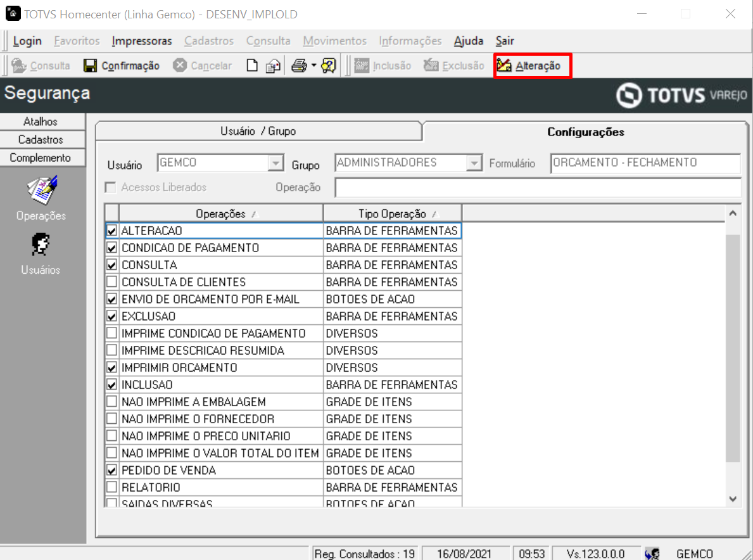Click the Cadastros sidebar button
The width and height of the screenshot is (753, 560).
tap(42, 140)
